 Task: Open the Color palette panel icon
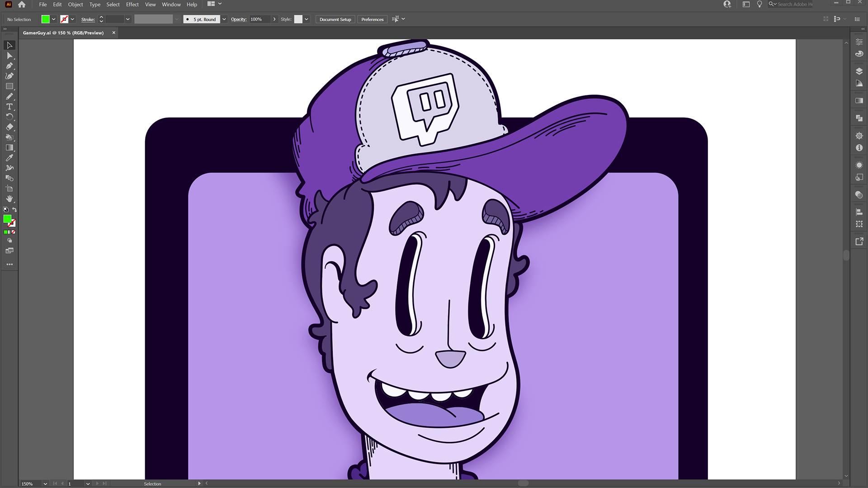click(859, 54)
